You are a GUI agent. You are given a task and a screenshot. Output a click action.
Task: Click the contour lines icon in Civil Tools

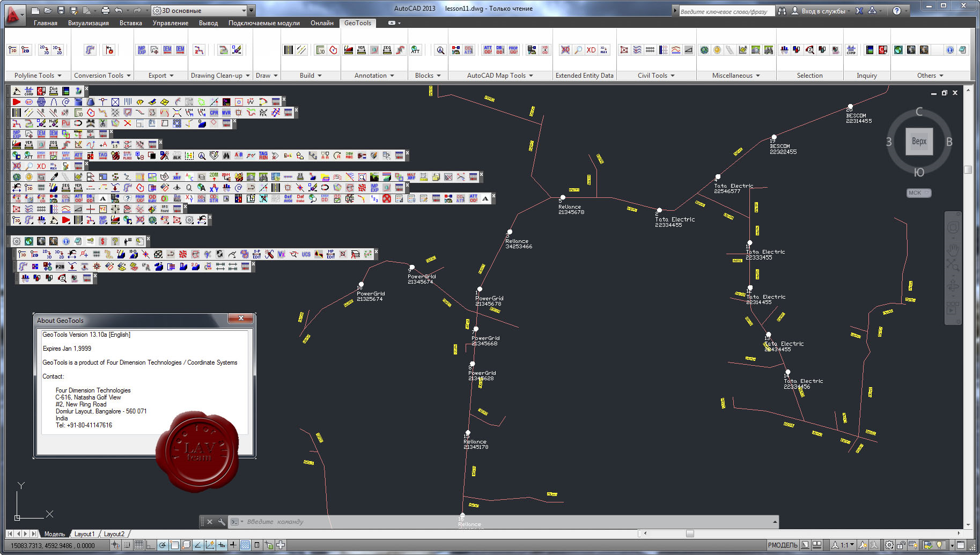pyautogui.click(x=637, y=50)
